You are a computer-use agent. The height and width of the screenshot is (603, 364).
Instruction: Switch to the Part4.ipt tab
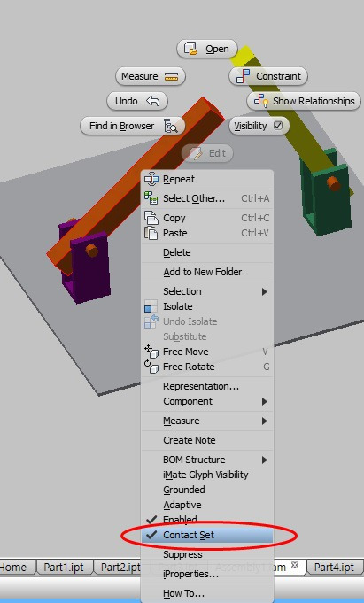334,568
